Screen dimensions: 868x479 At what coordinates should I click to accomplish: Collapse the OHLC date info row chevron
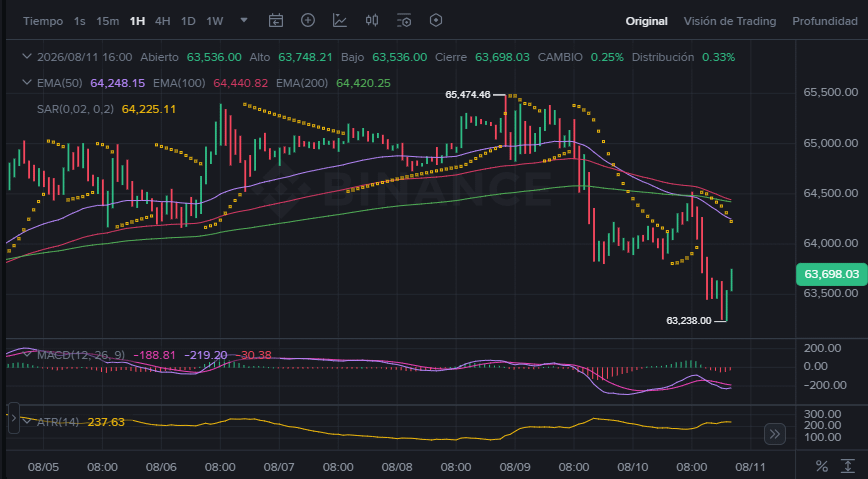[x=27, y=56]
